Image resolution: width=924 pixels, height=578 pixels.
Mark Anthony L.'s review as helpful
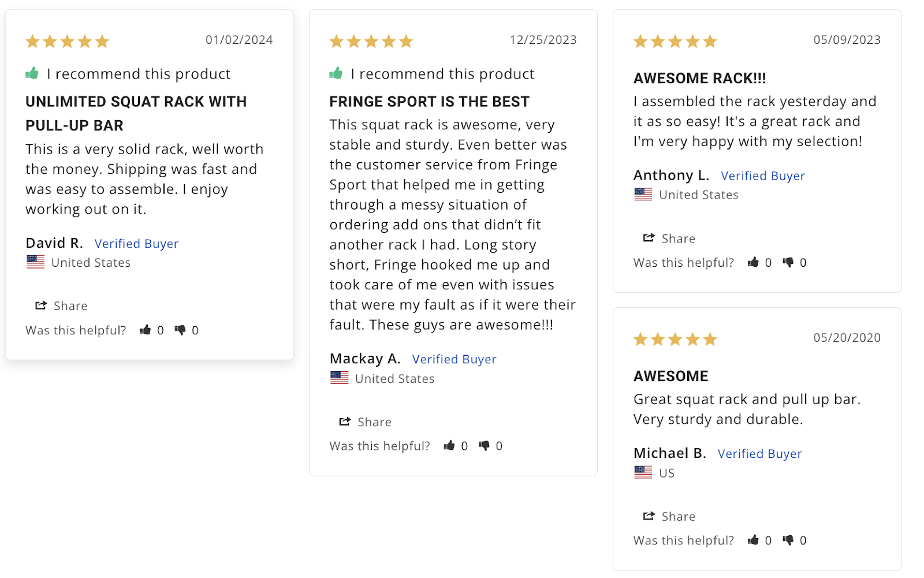pyautogui.click(x=753, y=262)
